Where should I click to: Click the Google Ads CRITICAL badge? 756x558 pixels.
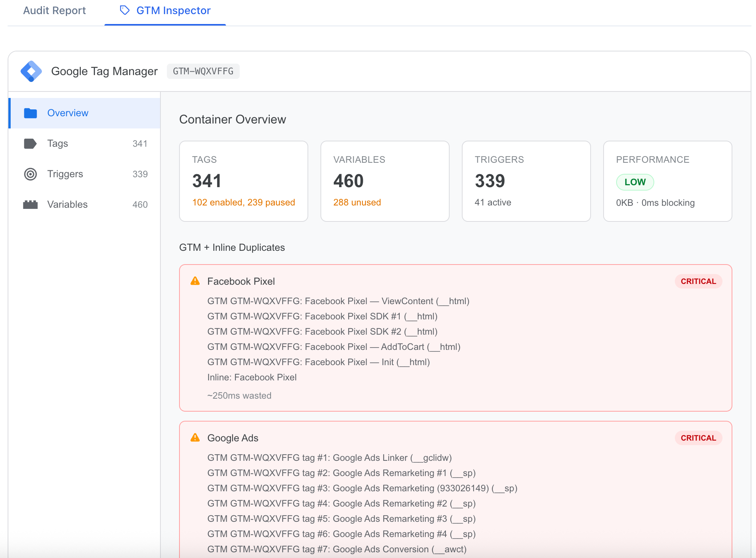click(698, 438)
